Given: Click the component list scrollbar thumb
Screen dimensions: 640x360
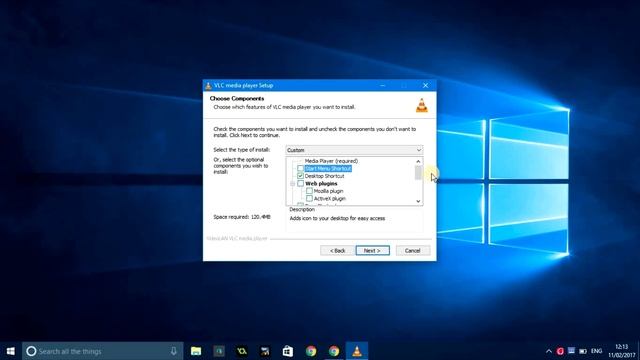Looking at the screenshot, I should click(418, 172).
